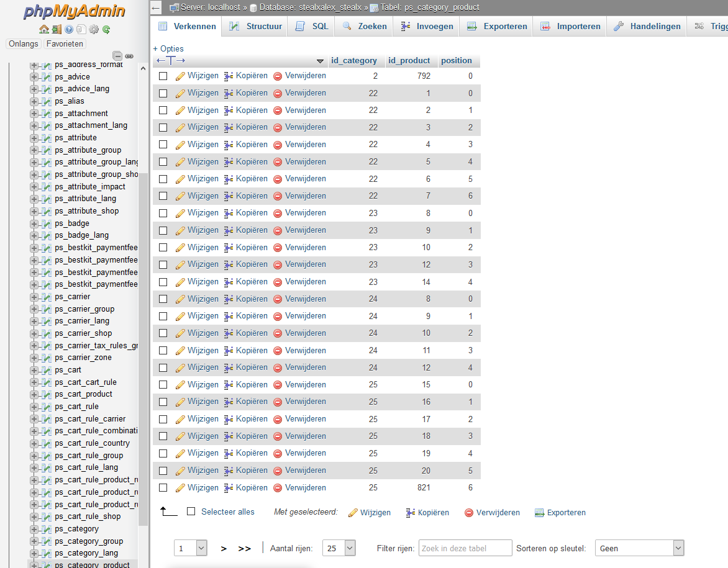Viewport: 728px width, 568px height.
Task: Open navigation settings gear icon
Action: click(94, 29)
